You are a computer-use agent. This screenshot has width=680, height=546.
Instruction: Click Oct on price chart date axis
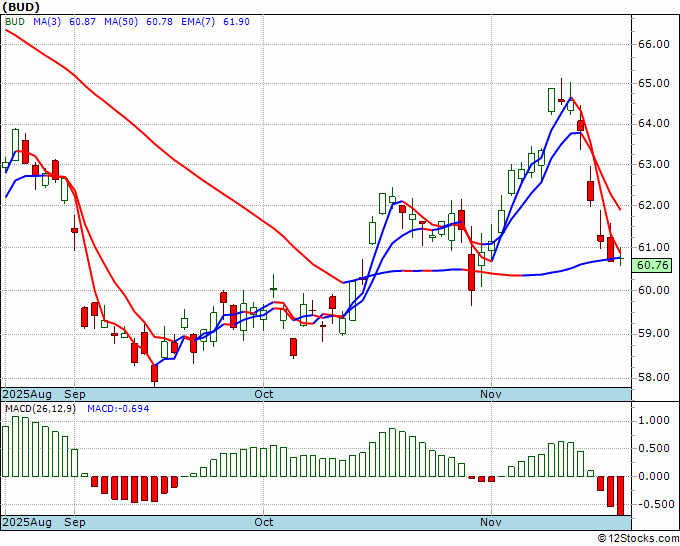pos(264,394)
